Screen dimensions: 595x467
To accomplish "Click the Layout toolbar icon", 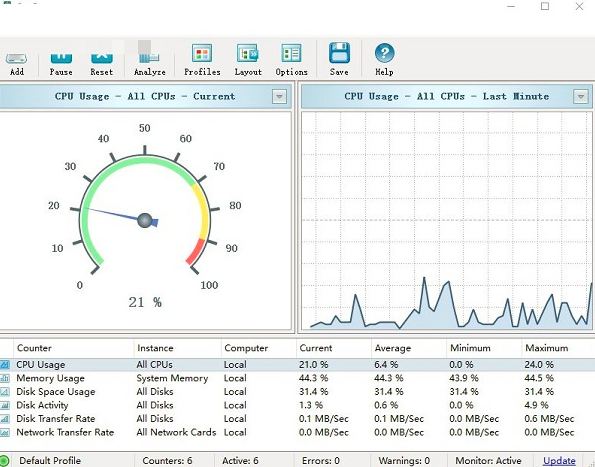I will (x=248, y=53).
